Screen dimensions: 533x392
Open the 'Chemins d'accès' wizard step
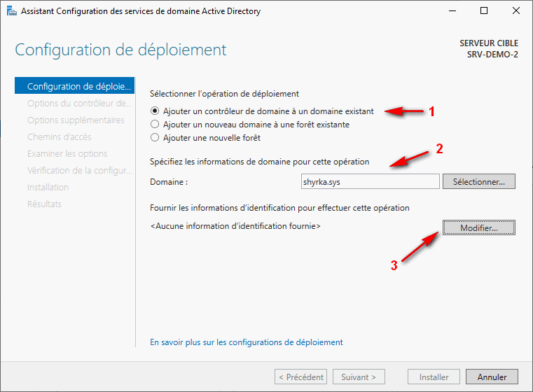[x=59, y=137]
